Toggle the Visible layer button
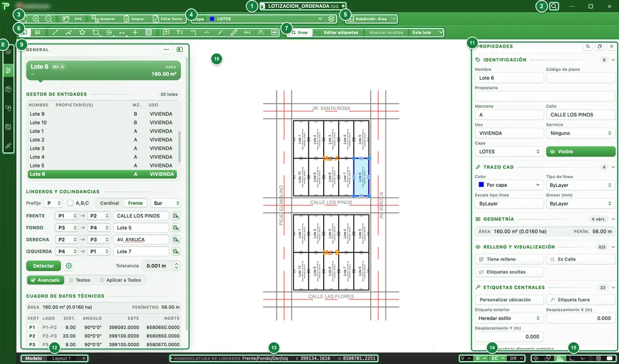The width and height of the screenshot is (619, 364). coord(581,152)
